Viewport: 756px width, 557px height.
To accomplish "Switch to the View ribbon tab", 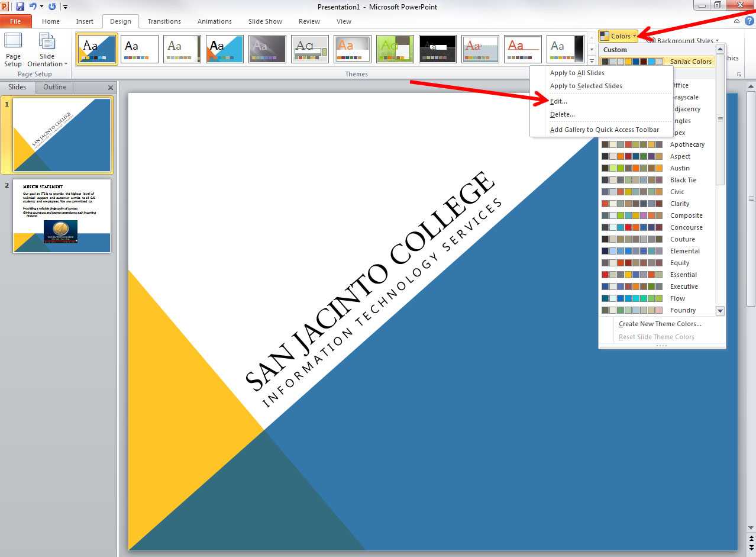I will coord(344,21).
